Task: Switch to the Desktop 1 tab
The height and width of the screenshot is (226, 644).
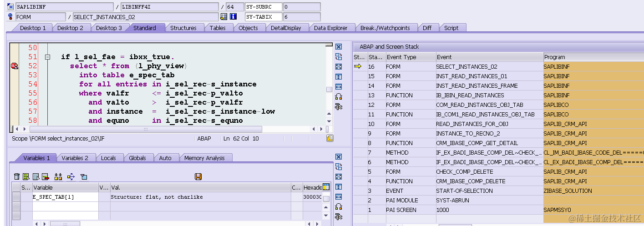Action: pos(33,28)
